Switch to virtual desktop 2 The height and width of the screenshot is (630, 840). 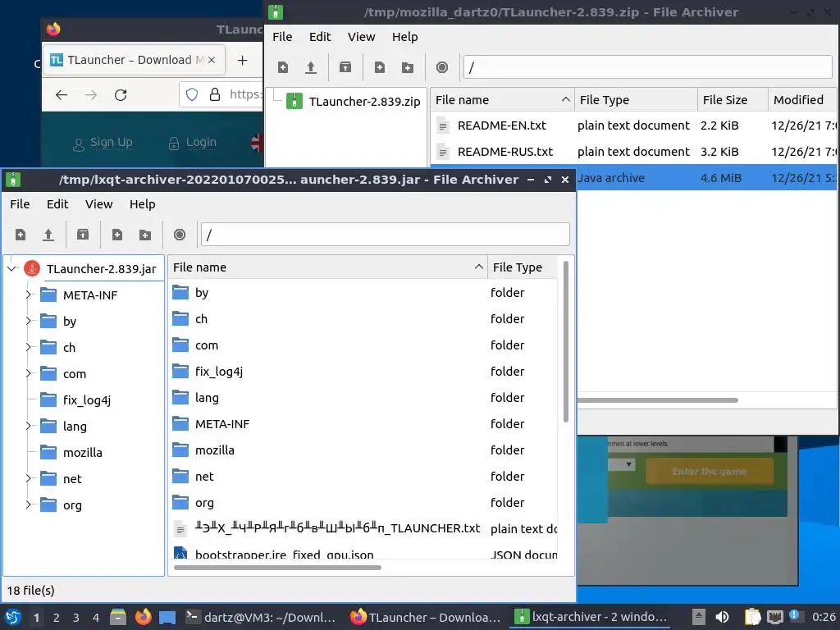(57, 618)
